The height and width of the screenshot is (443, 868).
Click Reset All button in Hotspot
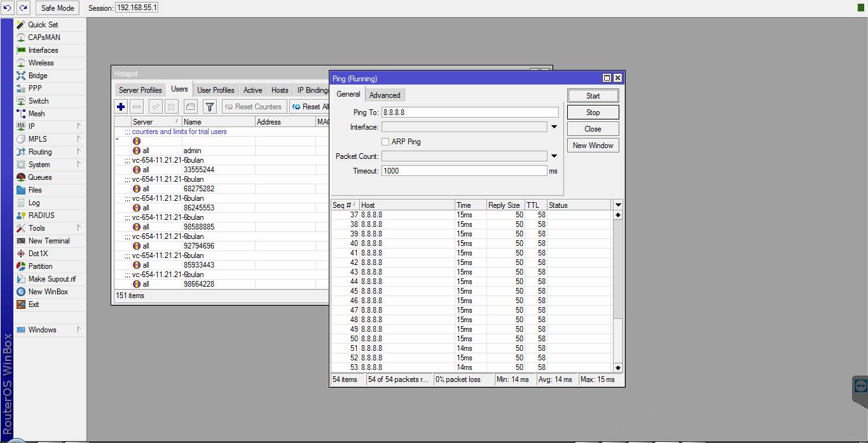click(x=310, y=107)
